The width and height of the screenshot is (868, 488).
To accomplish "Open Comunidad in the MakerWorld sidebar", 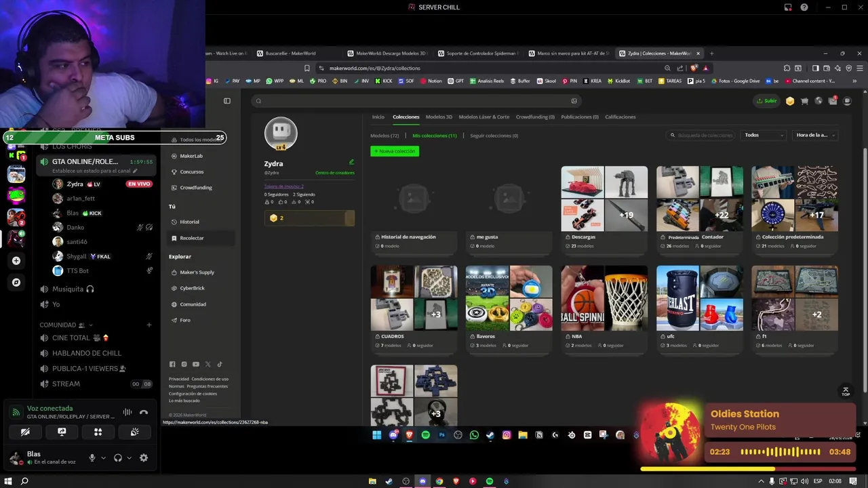I will point(192,304).
